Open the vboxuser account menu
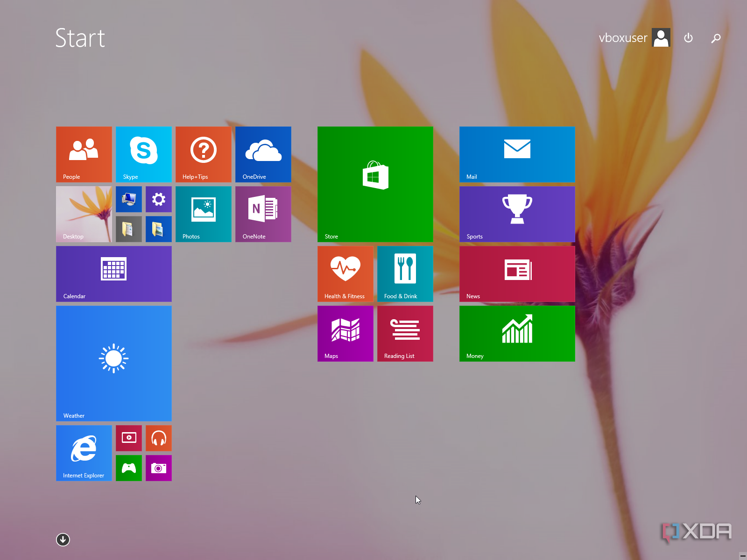The width and height of the screenshot is (747, 560). click(x=634, y=38)
